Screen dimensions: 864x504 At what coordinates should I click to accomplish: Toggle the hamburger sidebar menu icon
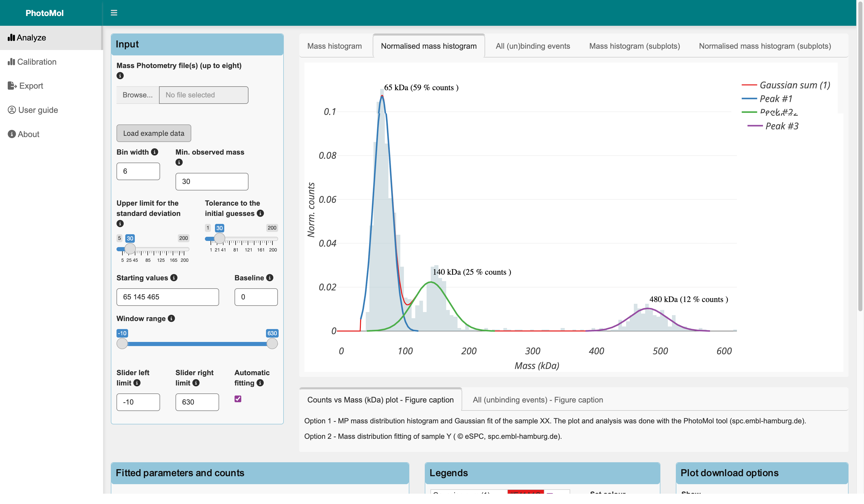coord(114,13)
